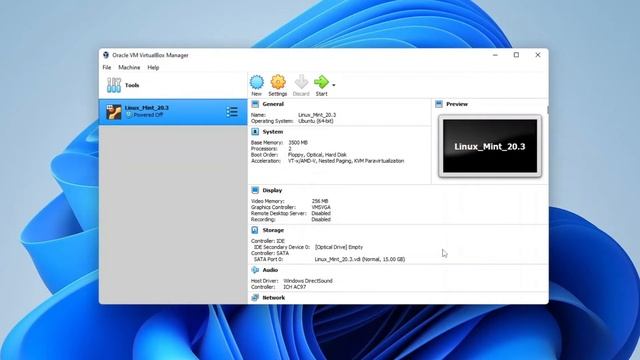This screenshot has width=640, height=360.
Task: Start the VM with the green arrow
Action: click(x=321, y=82)
